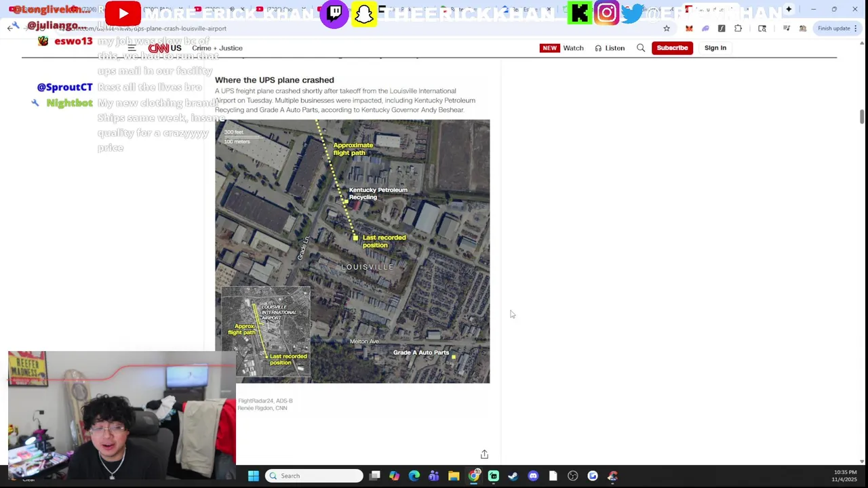Open the CNN hamburger menu

point(132,48)
